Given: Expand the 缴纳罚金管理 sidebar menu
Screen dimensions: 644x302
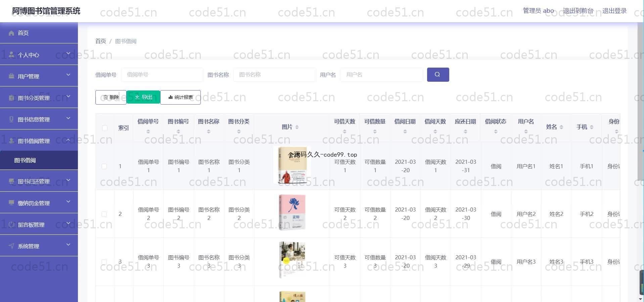Looking at the screenshot, I should 68,202.
